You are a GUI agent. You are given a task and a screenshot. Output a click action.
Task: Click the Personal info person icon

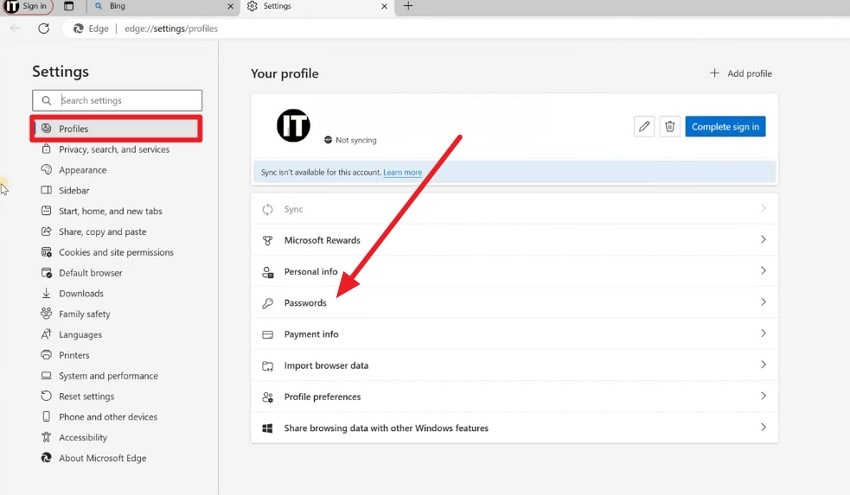268,272
